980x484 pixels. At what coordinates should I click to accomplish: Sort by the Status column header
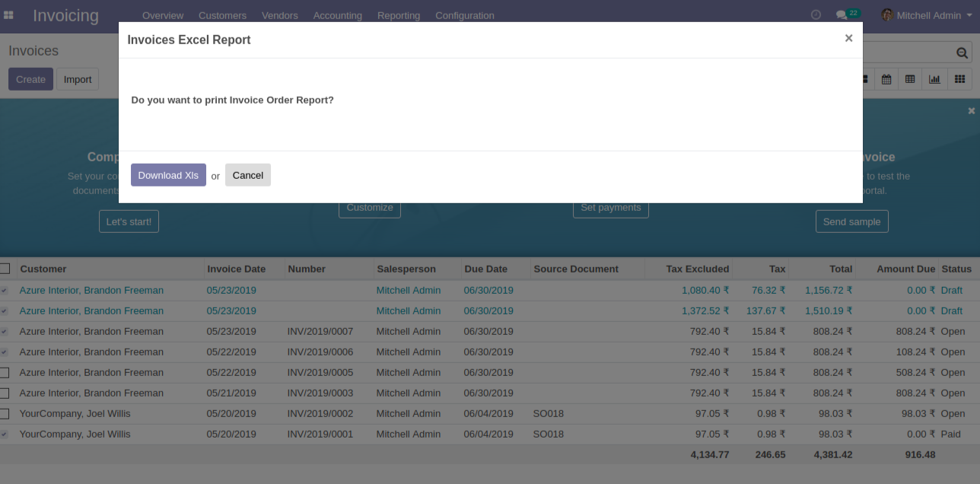[x=956, y=269]
